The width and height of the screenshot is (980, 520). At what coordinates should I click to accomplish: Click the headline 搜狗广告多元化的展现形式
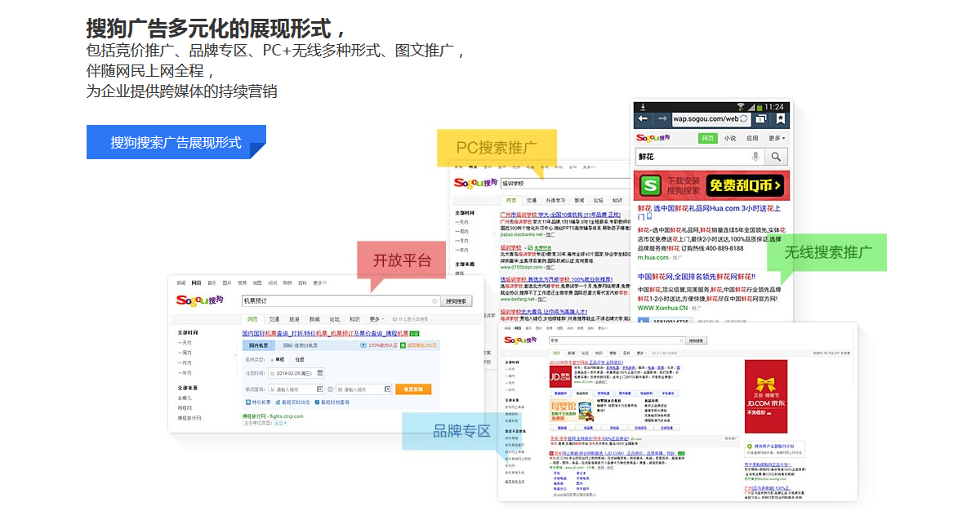pos(216,28)
